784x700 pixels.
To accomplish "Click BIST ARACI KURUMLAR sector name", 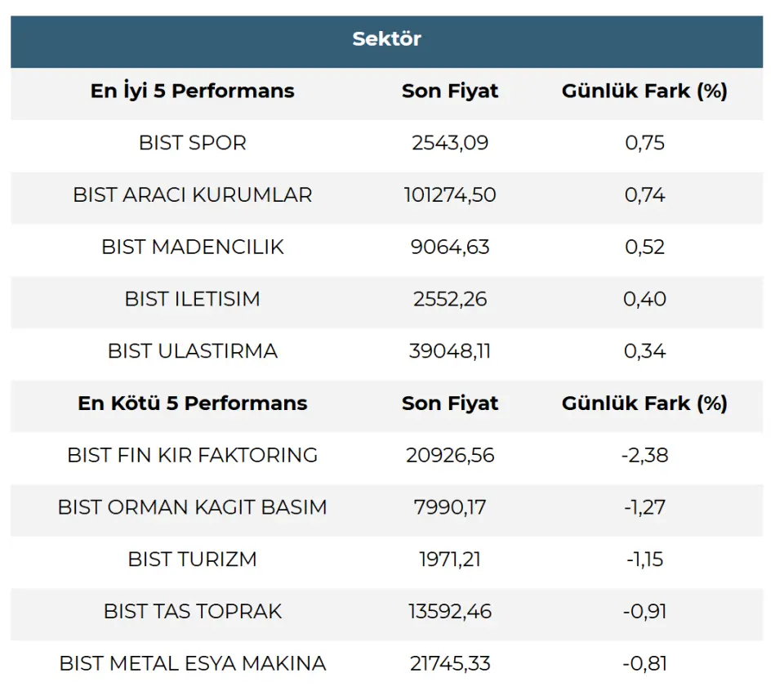I will pos(193,195).
